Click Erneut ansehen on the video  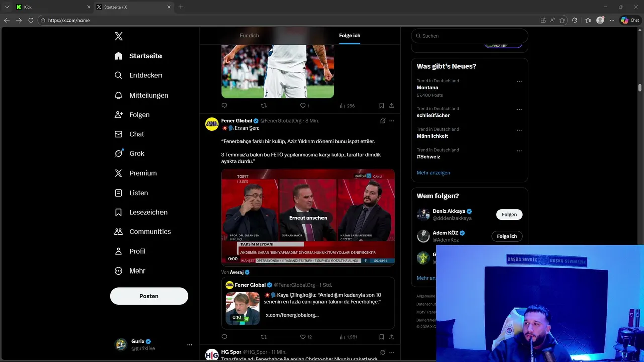[x=308, y=218]
